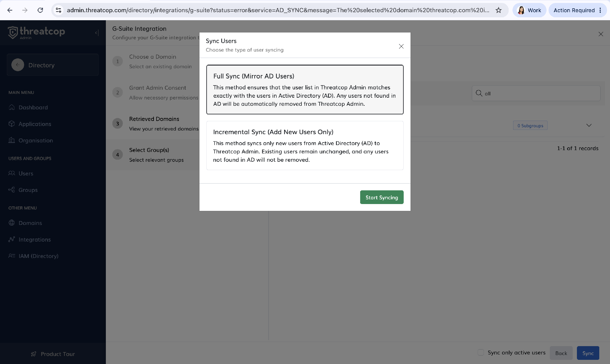Image resolution: width=610 pixels, height=364 pixels.
Task: Collapse the sidebar with the chevron
Action: [x=97, y=33]
